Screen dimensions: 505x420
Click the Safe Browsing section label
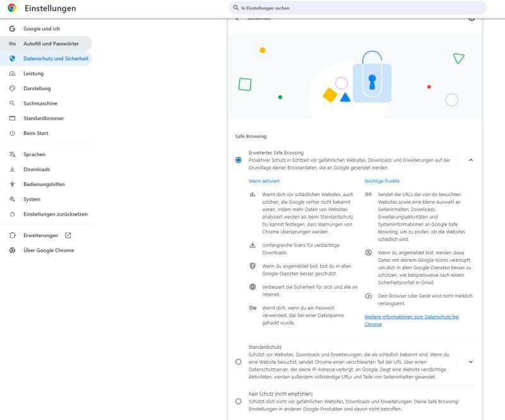coord(251,136)
